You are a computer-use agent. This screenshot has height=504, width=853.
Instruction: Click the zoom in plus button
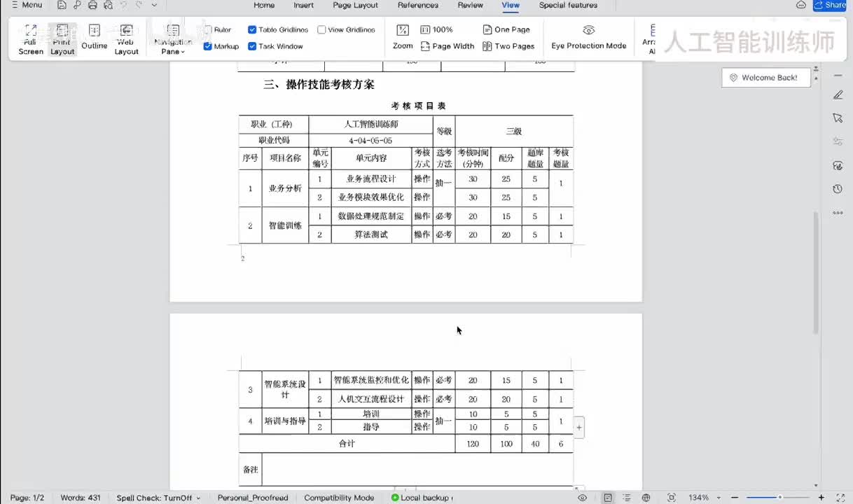821,498
